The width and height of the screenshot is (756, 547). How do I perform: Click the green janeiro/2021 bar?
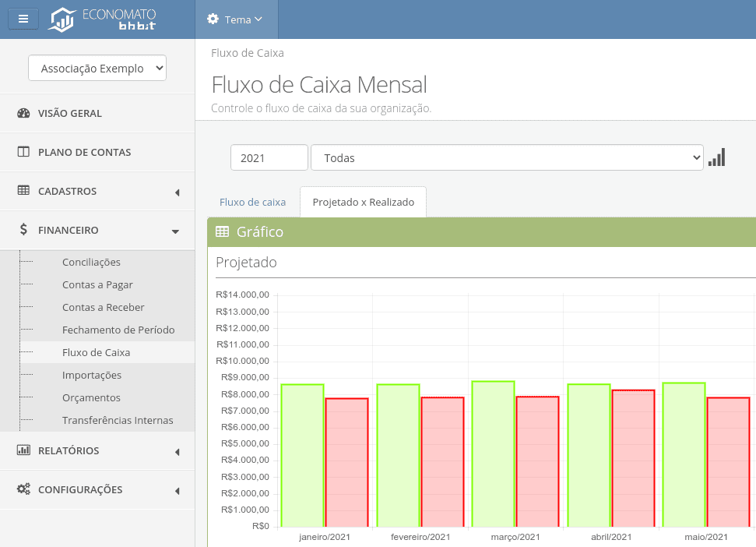[x=302, y=455]
